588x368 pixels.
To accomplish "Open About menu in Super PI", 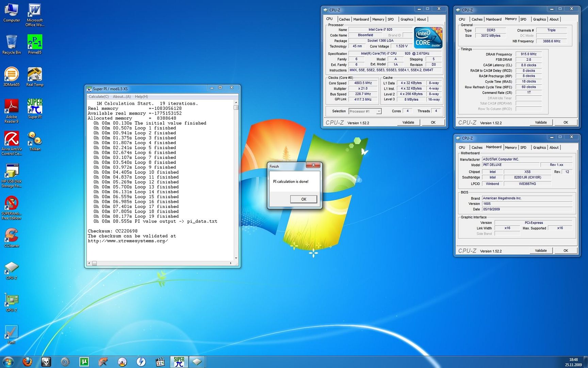I will click(x=121, y=96).
